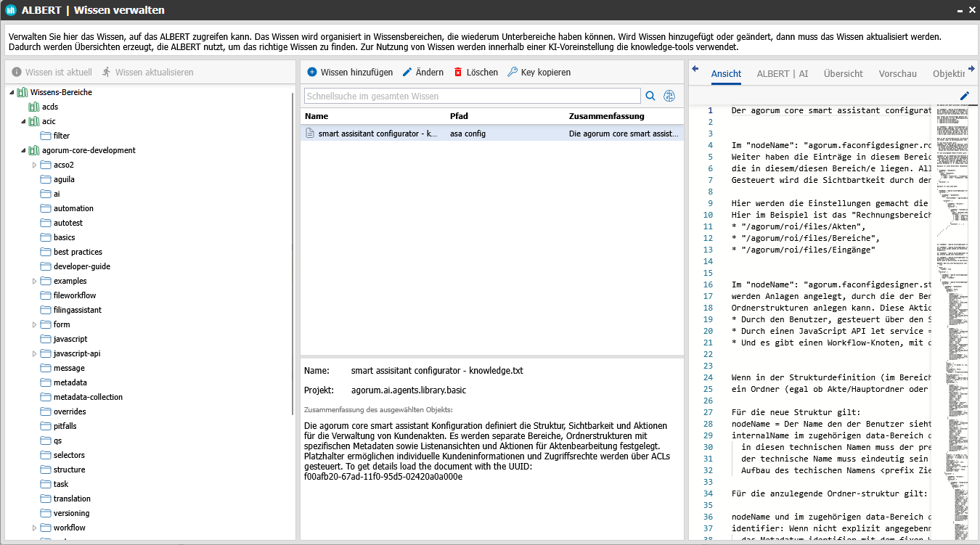Expand the acso2 folder
Image resolution: width=980 pixels, height=545 pixels.
click(x=34, y=165)
